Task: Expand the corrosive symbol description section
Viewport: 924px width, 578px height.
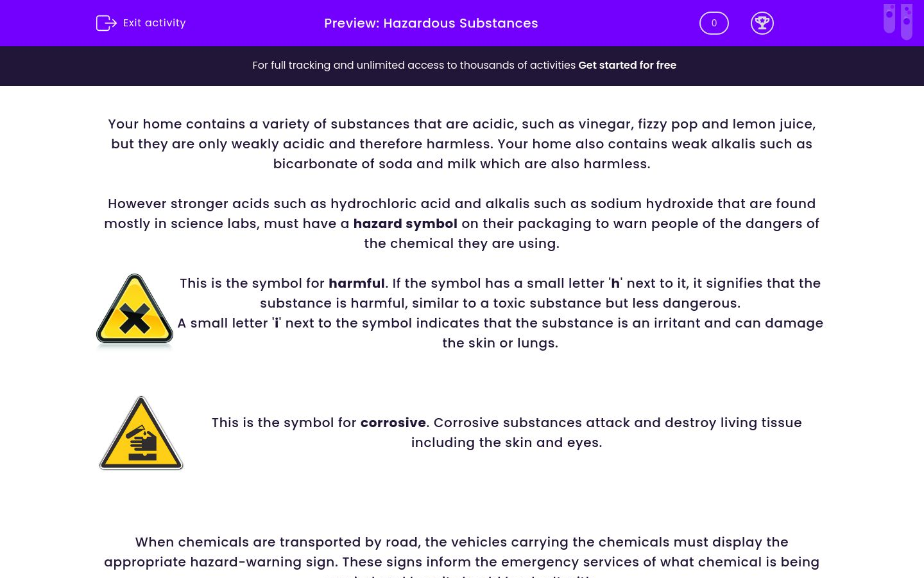Action: (x=506, y=432)
